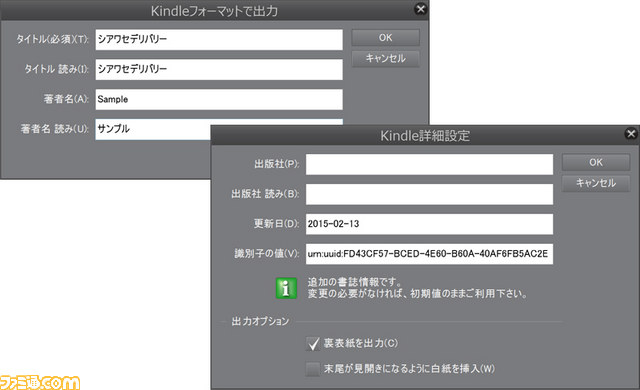Click the 更新日 field showing 2015-02-13
Image resolution: width=640 pixels, height=390 pixels.
429,224
